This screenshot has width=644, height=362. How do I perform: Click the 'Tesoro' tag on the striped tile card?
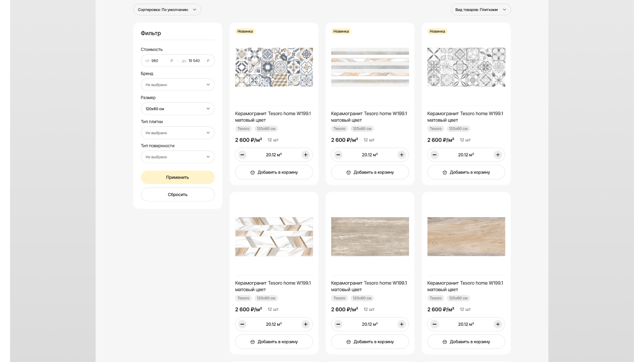point(340,129)
